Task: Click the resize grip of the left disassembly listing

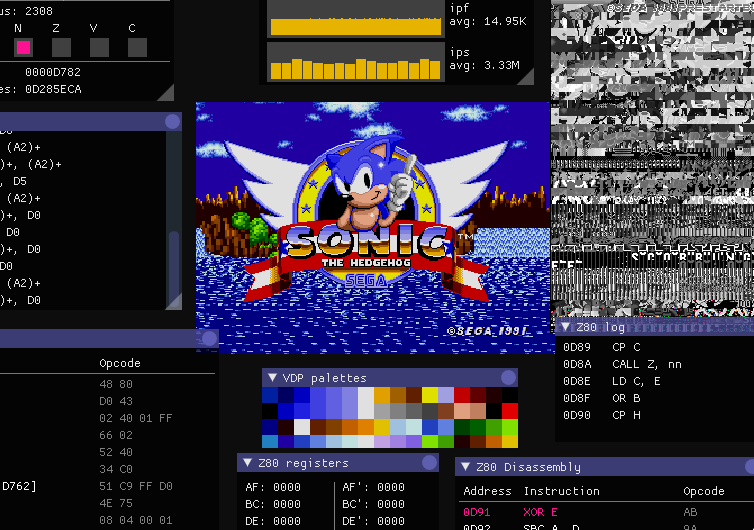Action: click(174, 302)
